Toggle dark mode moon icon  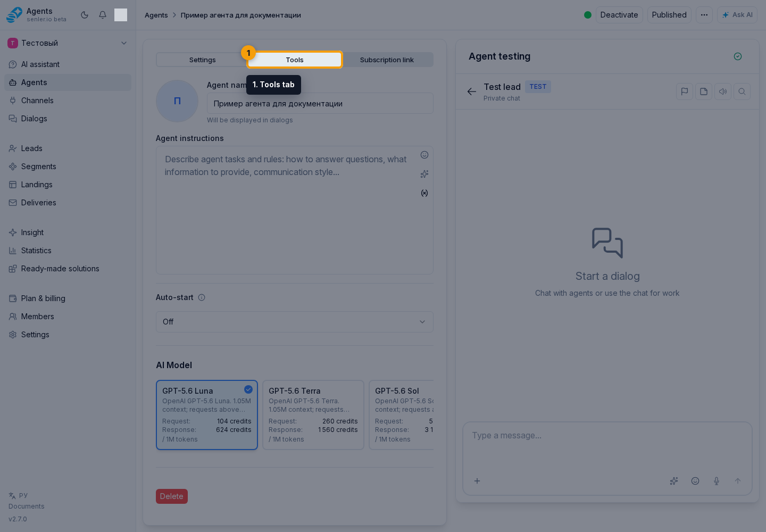pyautogui.click(x=85, y=15)
